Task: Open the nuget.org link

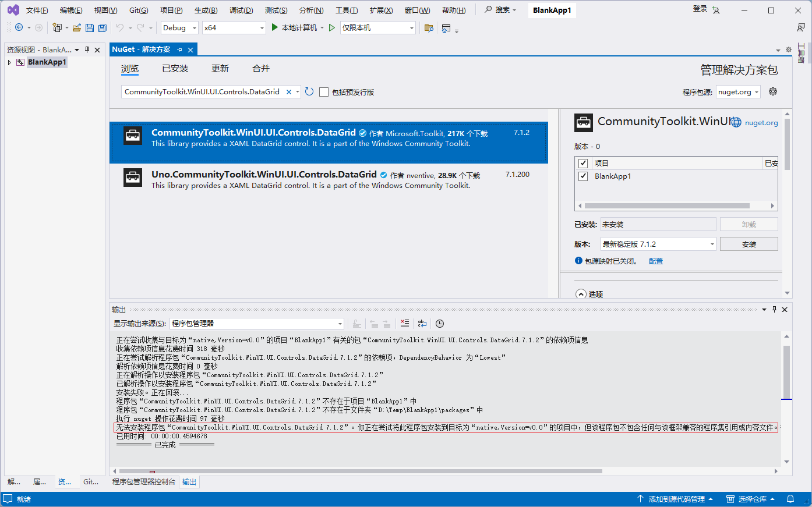Action: 761,123
